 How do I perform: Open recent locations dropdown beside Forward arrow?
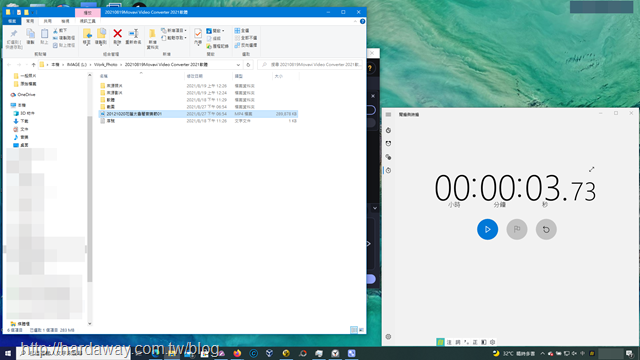(x=27, y=64)
